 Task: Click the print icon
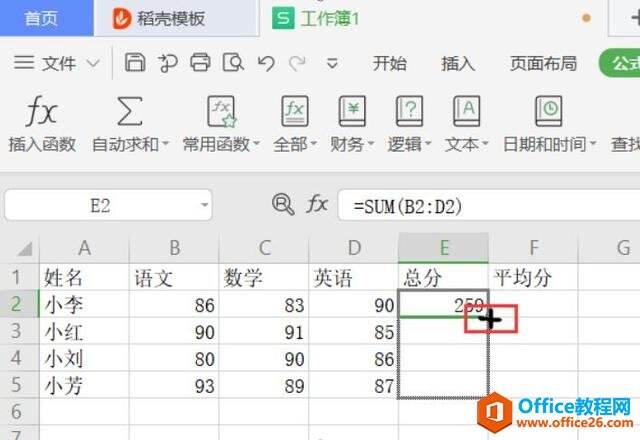[x=200, y=63]
